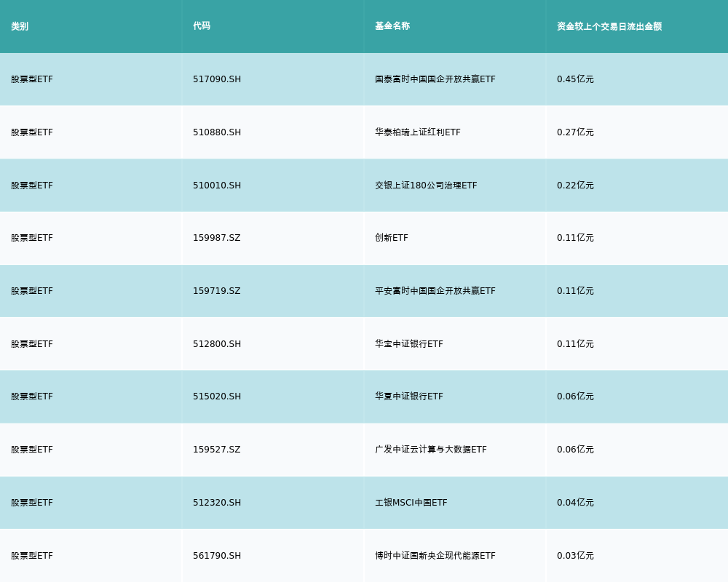This screenshot has width=728, height=582.
Task: Click 股票型ETF in the 561790.SH row
Action: [32, 556]
